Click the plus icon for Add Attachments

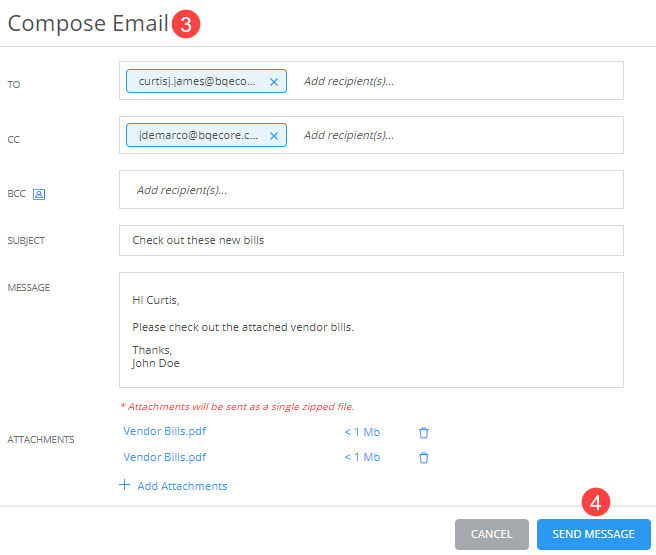[124, 485]
